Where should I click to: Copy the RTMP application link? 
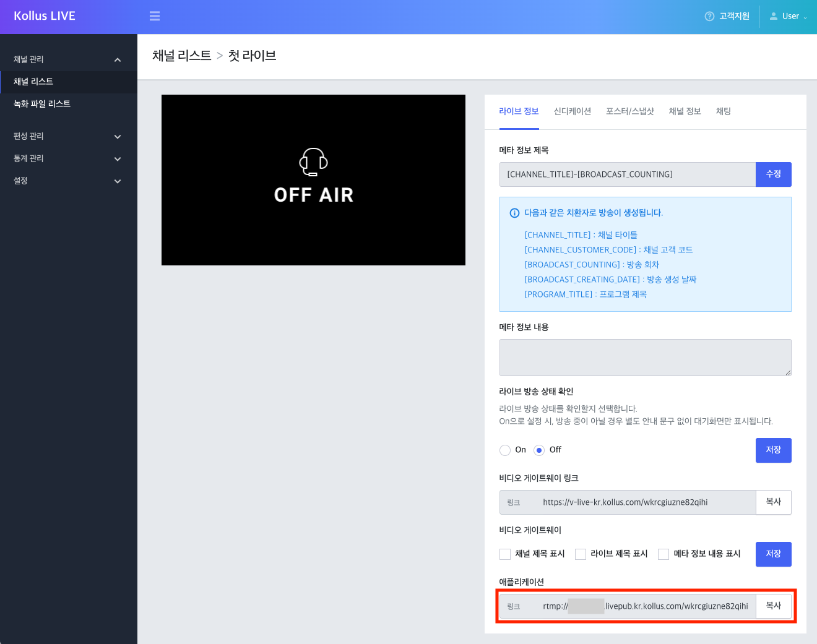point(773,606)
